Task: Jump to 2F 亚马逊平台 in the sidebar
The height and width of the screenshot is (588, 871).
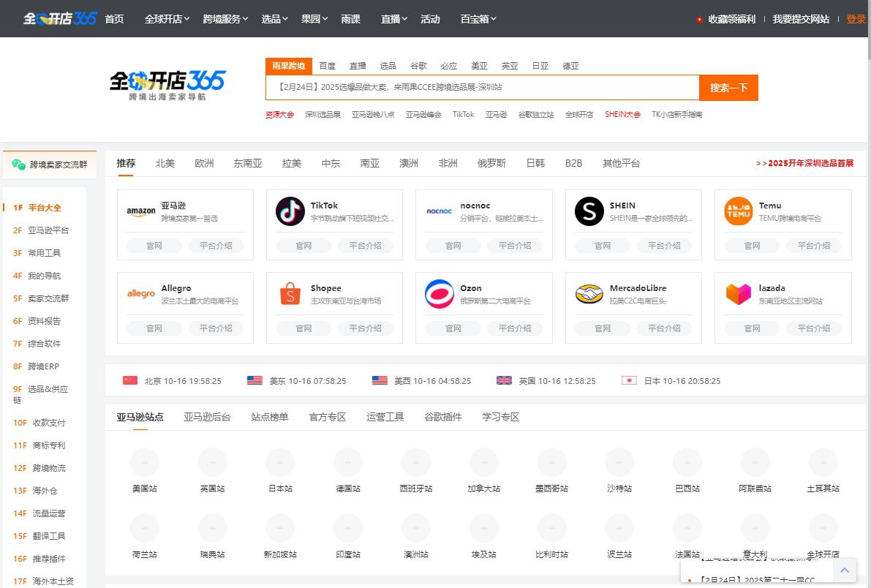Action: pos(41,230)
